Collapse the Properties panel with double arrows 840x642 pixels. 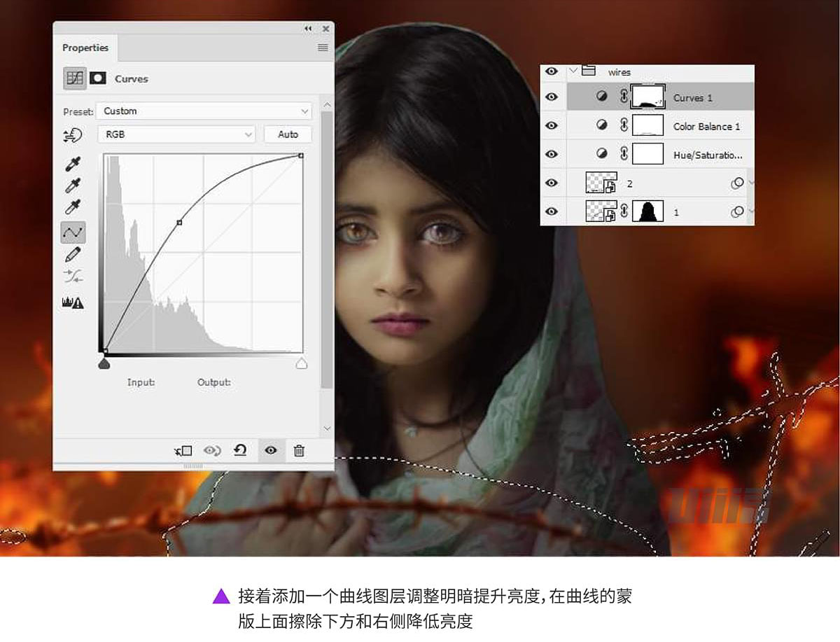(308, 29)
